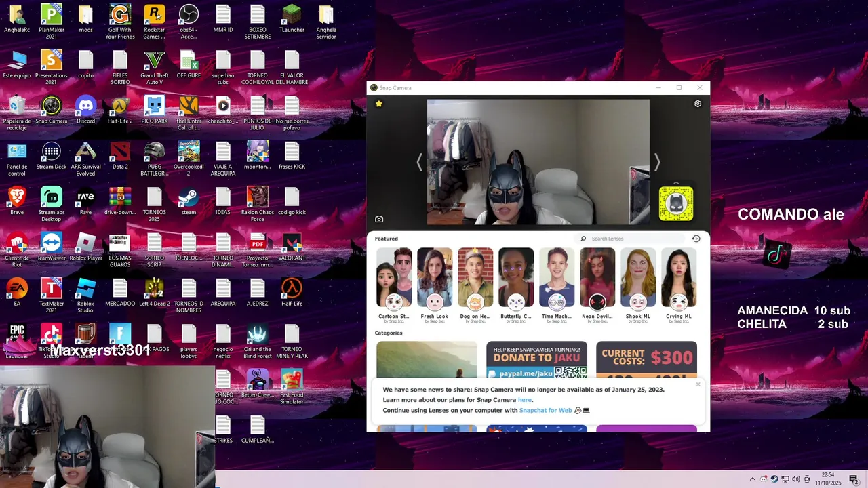Open the 'frases KICK' text file
The width and height of the screenshot is (868, 488).
292,157
